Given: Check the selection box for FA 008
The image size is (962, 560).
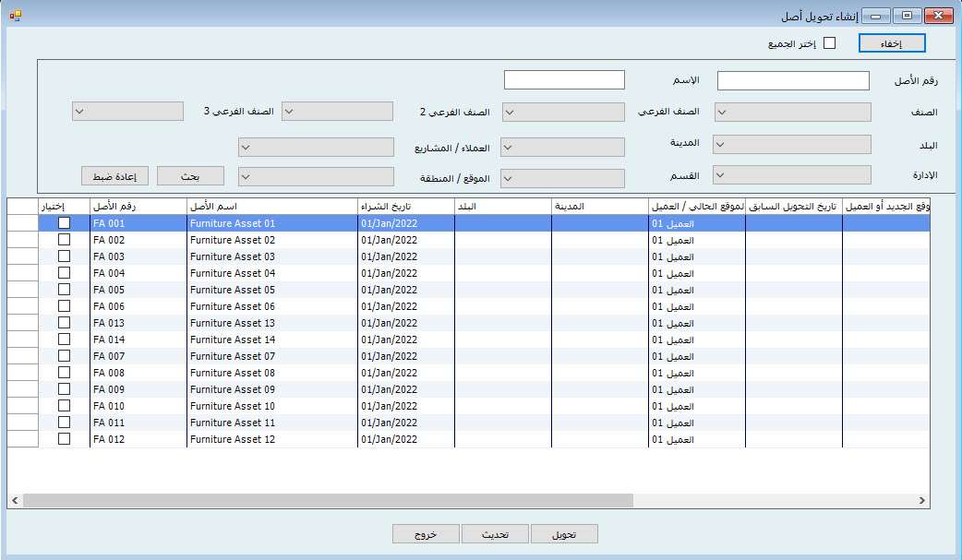Looking at the screenshot, I should (64, 373).
